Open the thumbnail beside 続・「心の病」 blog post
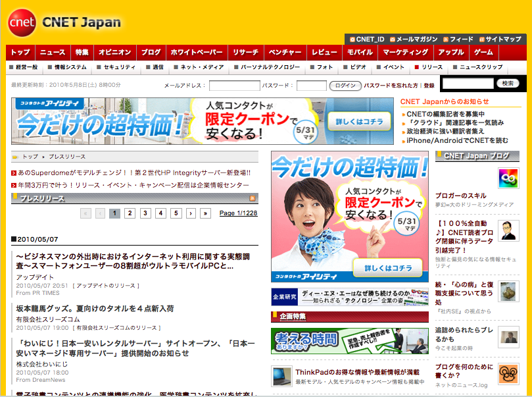Image resolution: width=532 pixels, height=397 pixels. click(x=508, y=292)
